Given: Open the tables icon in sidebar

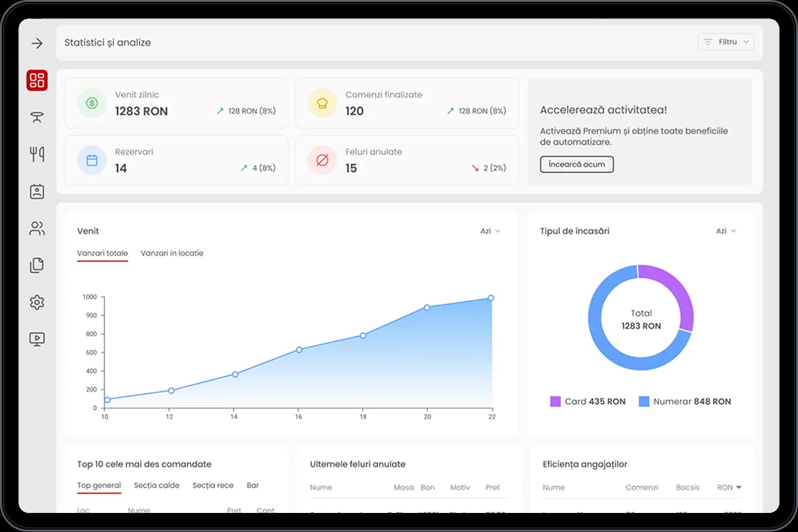Looking at the screenshot, I should pyautogui.click(x=37, y=117).
